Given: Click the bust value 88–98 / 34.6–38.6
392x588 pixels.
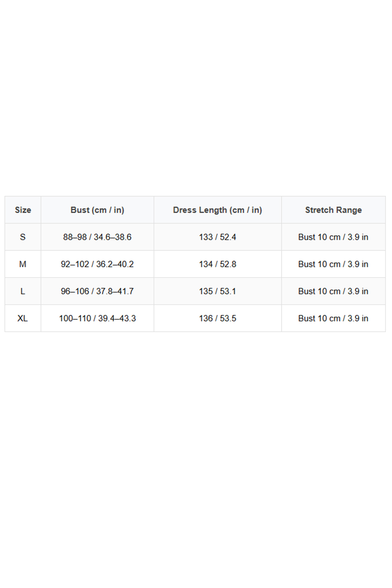Looking at the screenshot, I should (x=97, y=237).
